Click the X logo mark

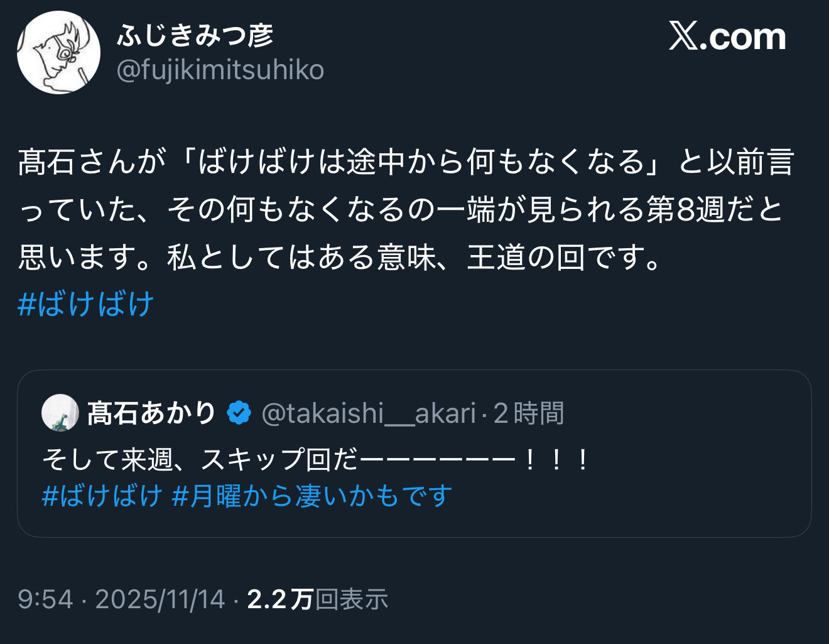point(683,36)
